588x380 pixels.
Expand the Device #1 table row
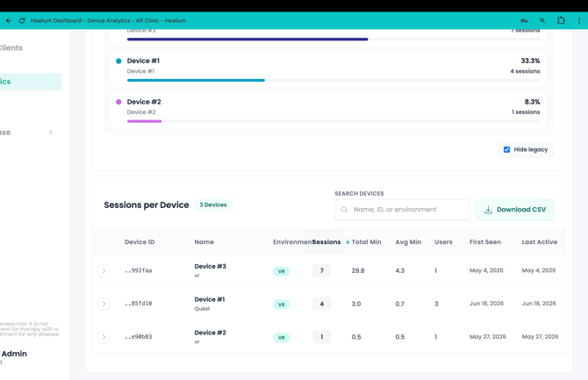tap(104, 304)
